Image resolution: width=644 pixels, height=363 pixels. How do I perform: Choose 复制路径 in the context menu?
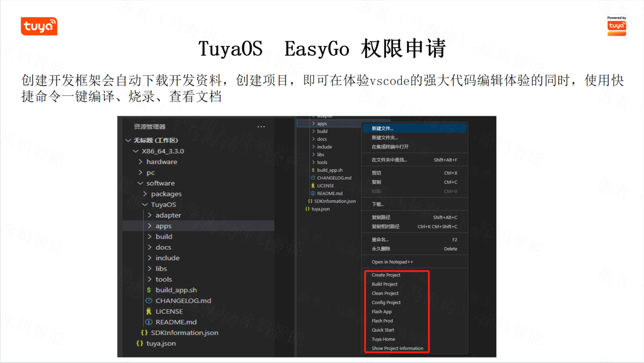pos(414,217)
